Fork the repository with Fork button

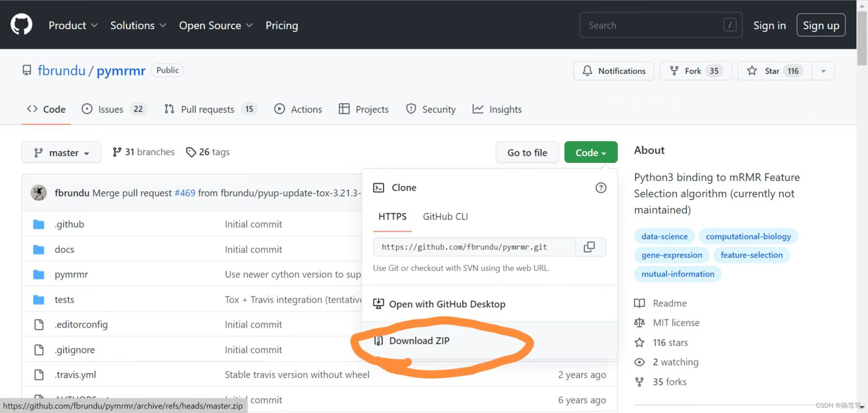695,71
